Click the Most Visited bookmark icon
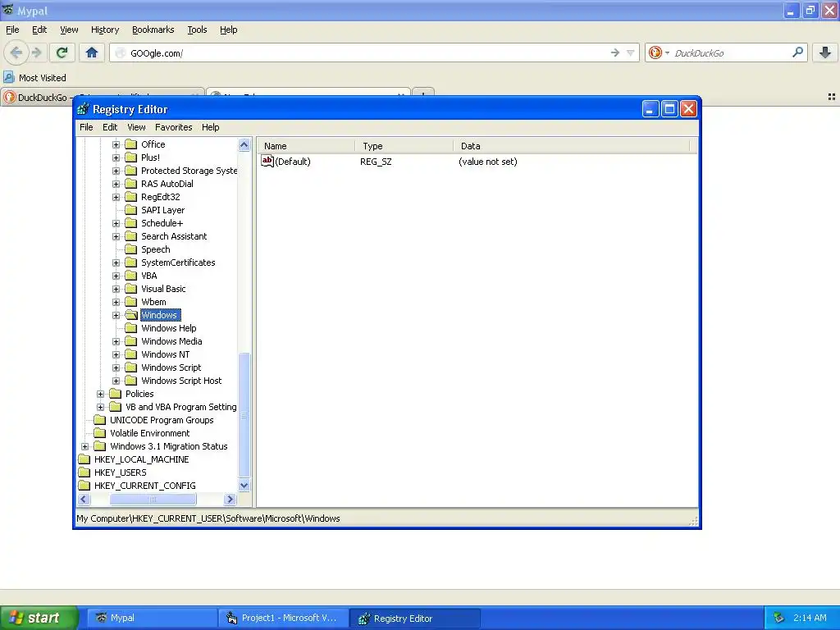Image resolution: width=840 pixels, height=630 pixels. (x=8, y=78)
